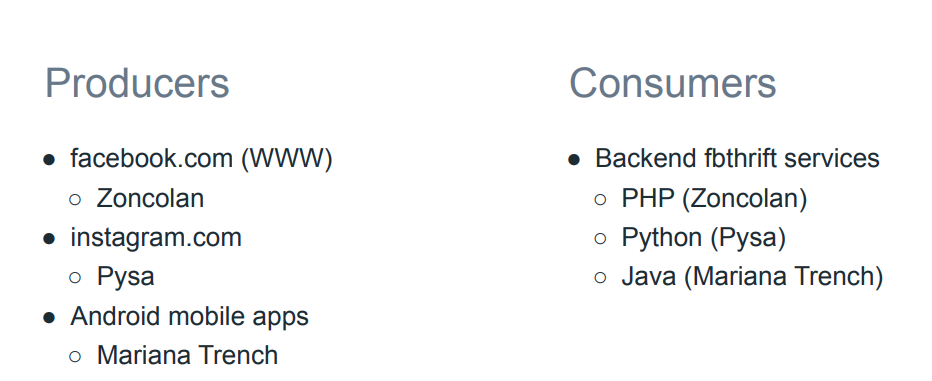Select the facebook.com (WWW) bullet text
This screenshot has width=932, height=381.
201,159
